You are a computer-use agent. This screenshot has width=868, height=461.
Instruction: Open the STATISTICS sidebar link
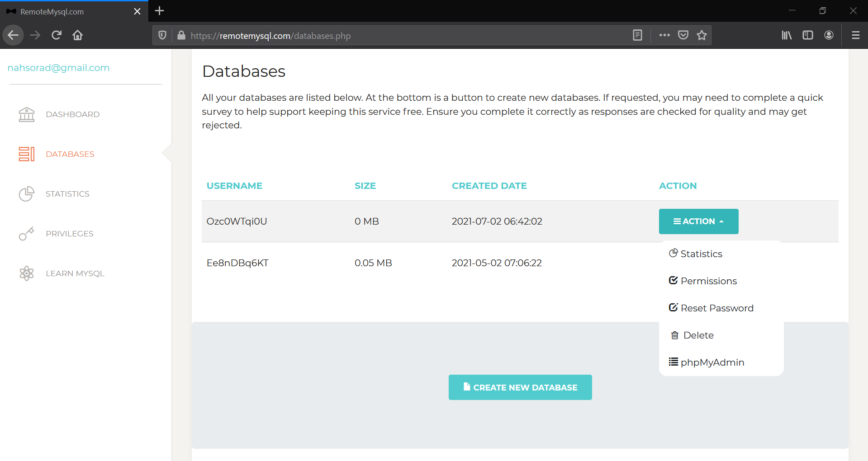pos(67,194)
